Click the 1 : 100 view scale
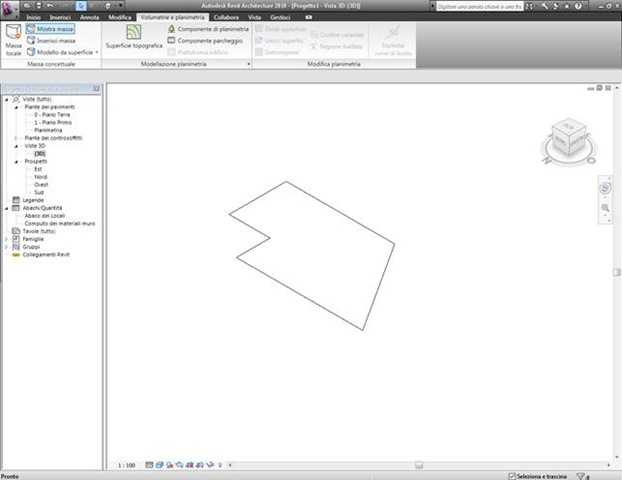Screen dimensions: 622x480 point(127,465)
